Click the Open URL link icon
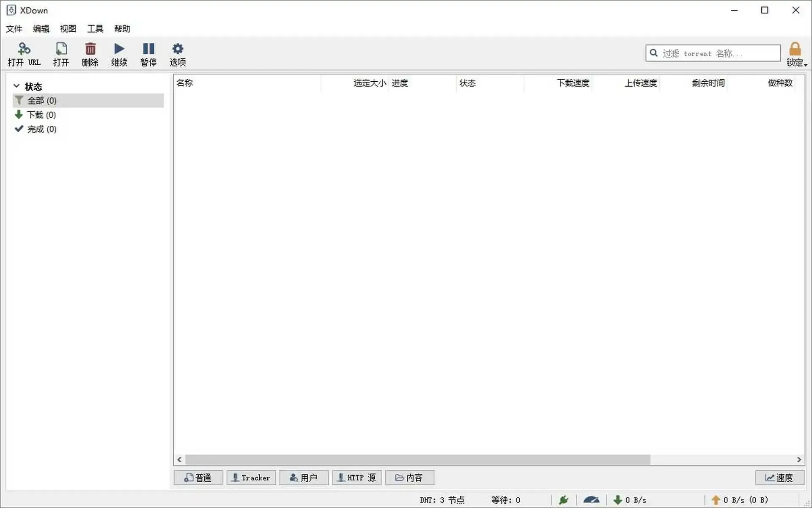812x508 pixels. (24, 49)
